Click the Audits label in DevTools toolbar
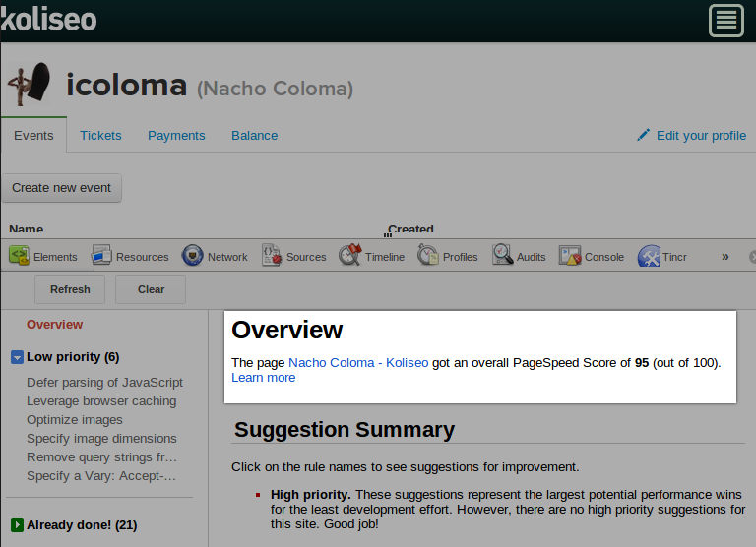 click(532, 257)
